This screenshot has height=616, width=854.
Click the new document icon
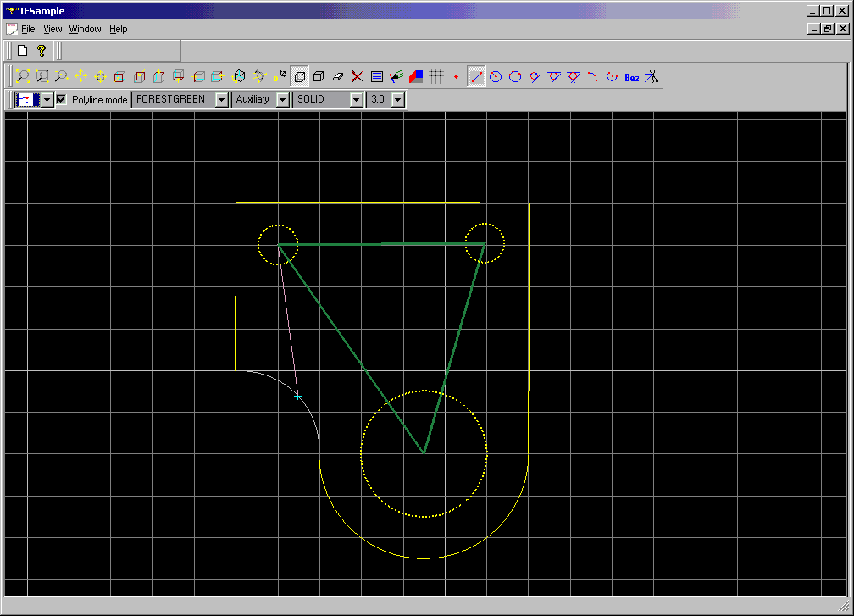(x=22, y=51)
